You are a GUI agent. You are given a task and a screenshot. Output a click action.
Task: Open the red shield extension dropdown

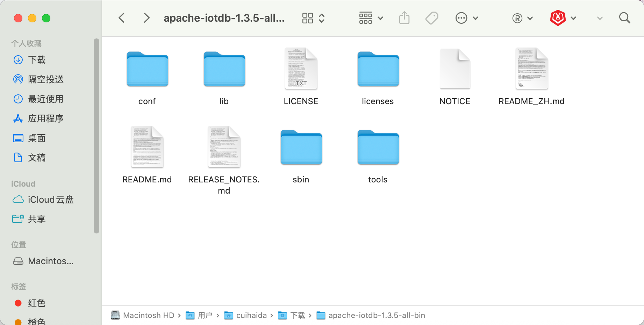[563, 18]
